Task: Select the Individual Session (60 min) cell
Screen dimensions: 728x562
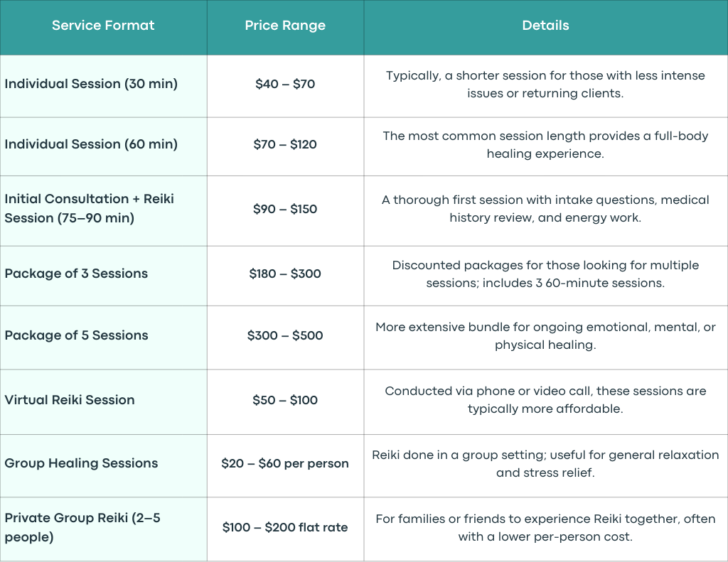Action: click(x=103, y=146)
